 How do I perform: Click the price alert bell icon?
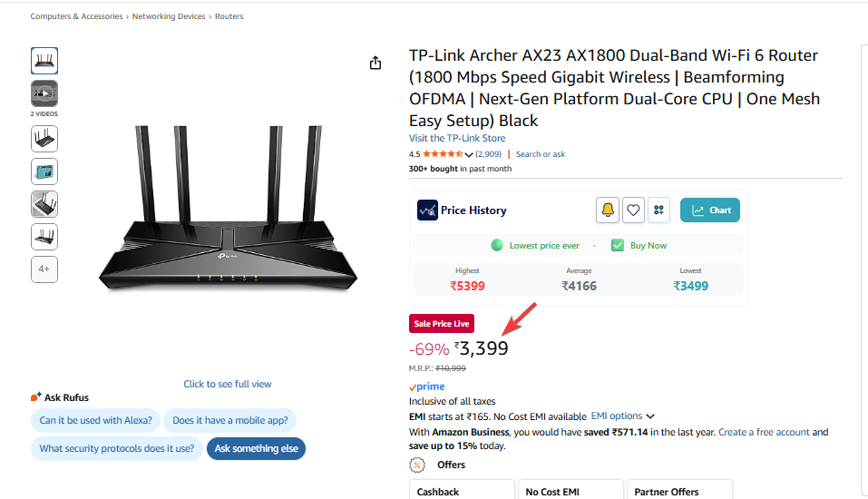[x=608, y=210]
